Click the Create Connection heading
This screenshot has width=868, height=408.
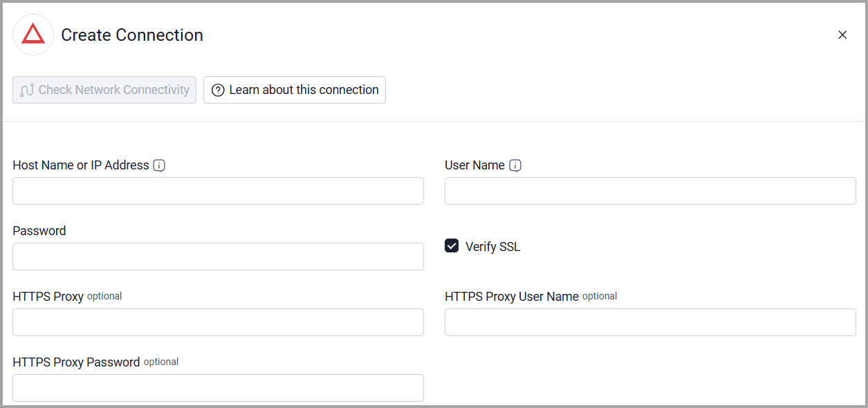[x=132, y=35]
